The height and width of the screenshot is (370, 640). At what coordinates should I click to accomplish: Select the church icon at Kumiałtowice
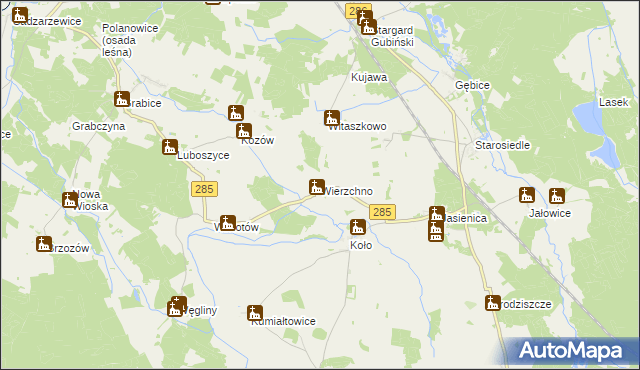click(x=255, y=313)
